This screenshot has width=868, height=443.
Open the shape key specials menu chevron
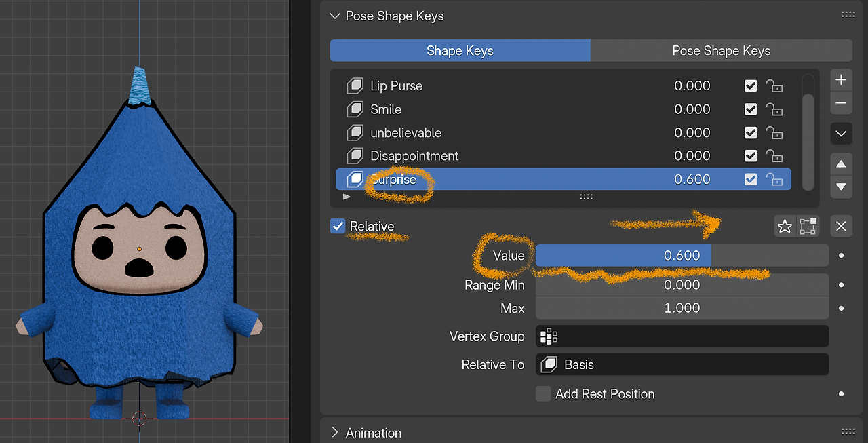tap(841, 133)
